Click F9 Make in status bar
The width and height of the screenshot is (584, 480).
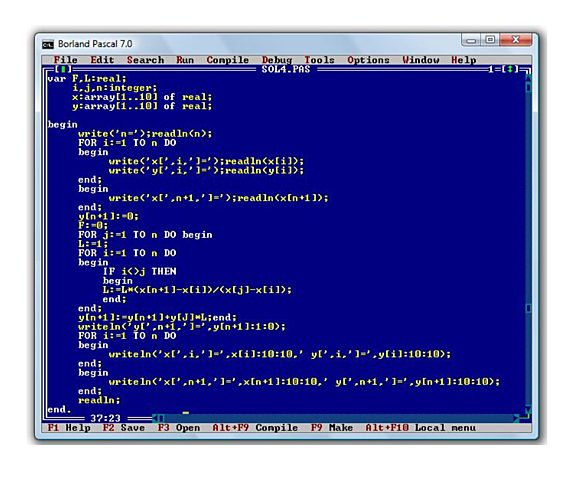pyautogui.click(x=332, y=427)
